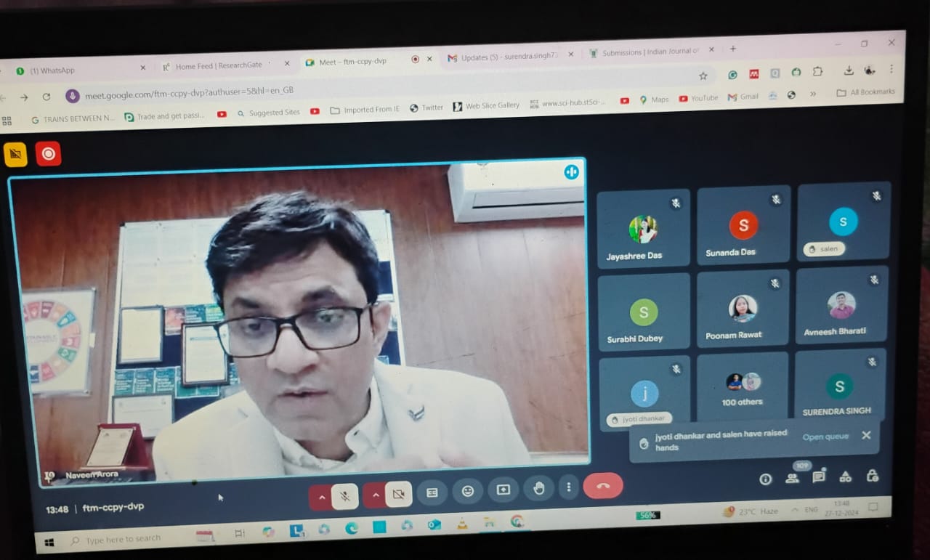
Task: Open chat with everyone
Action: click(x=819, y=477)
